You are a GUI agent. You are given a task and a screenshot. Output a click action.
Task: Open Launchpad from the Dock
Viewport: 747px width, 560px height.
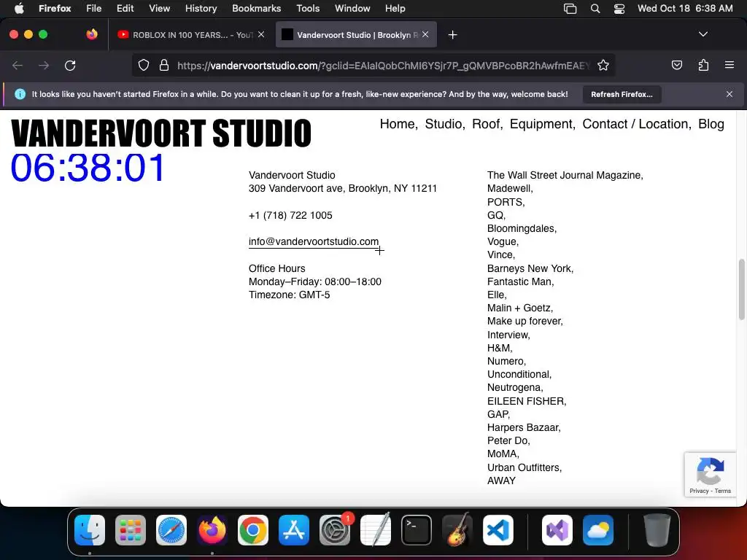(131, 530)
